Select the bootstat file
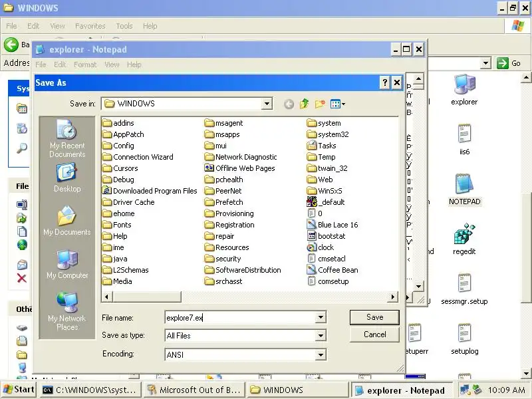The image size is (532, 399). coord(326,236)
